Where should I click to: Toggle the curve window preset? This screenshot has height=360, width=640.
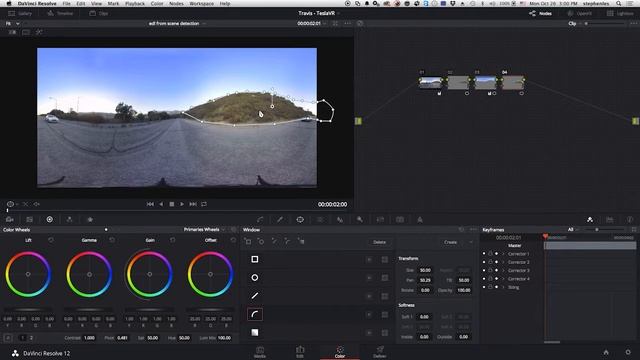pos(255,314)
